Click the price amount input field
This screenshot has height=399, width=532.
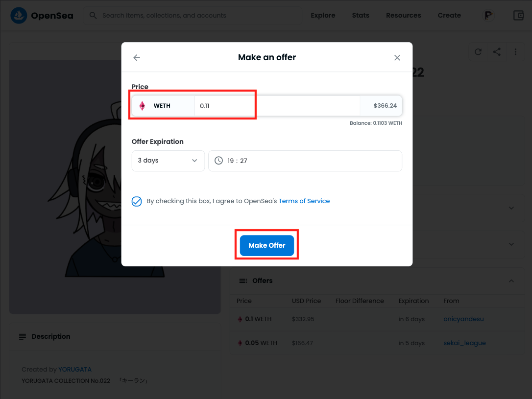[277, 106]
